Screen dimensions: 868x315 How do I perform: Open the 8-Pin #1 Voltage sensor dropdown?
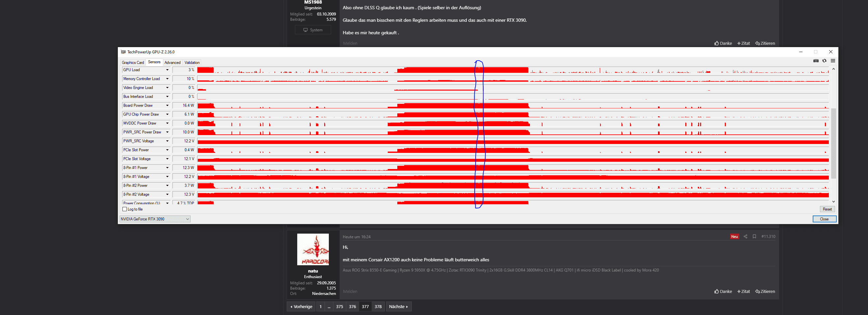click(167, 177)
